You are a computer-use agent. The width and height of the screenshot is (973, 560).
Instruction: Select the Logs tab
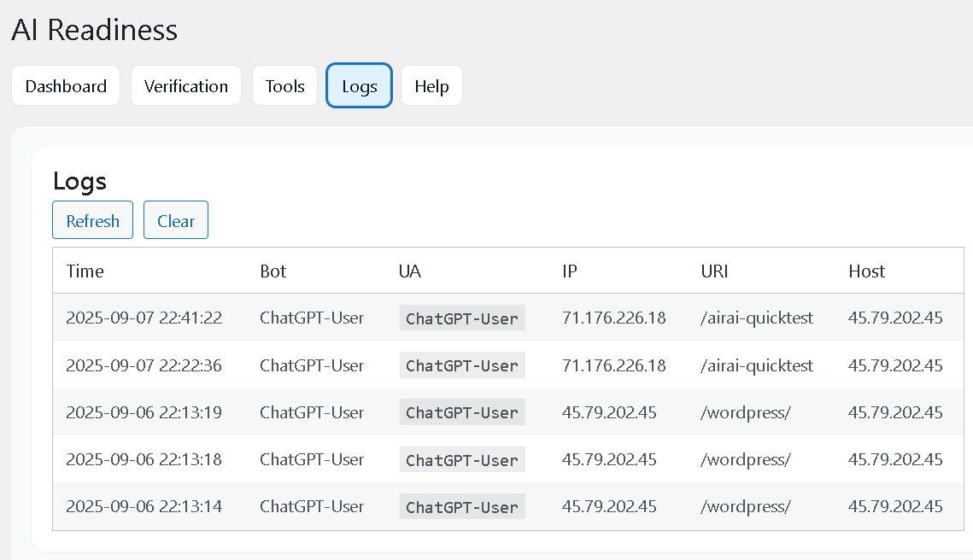(x=359, y=86)
